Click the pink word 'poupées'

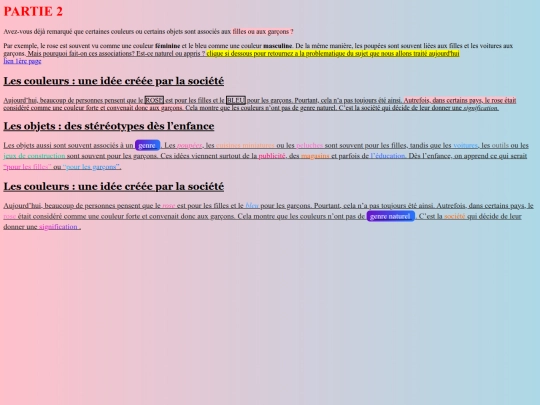(189, 146)
